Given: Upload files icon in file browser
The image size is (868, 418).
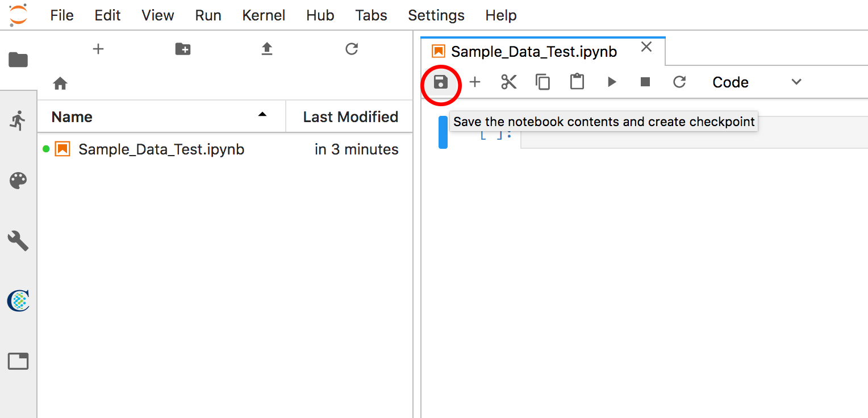Looking at the screenshot, I should (267, 49).
